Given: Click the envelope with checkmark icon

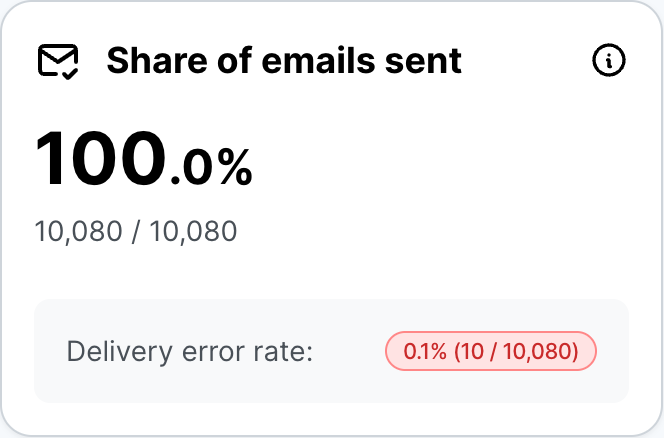Looking at the screenshot, I should point(59,62).
